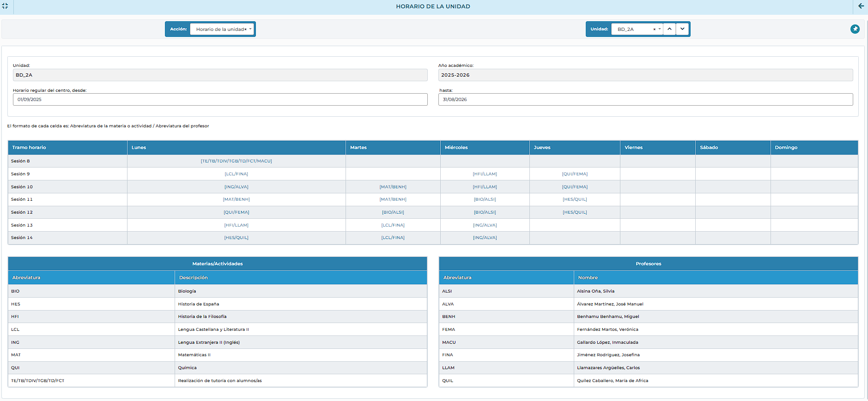
Task: Click the start date field 01/09/2025
Action: tap(220, 100)
